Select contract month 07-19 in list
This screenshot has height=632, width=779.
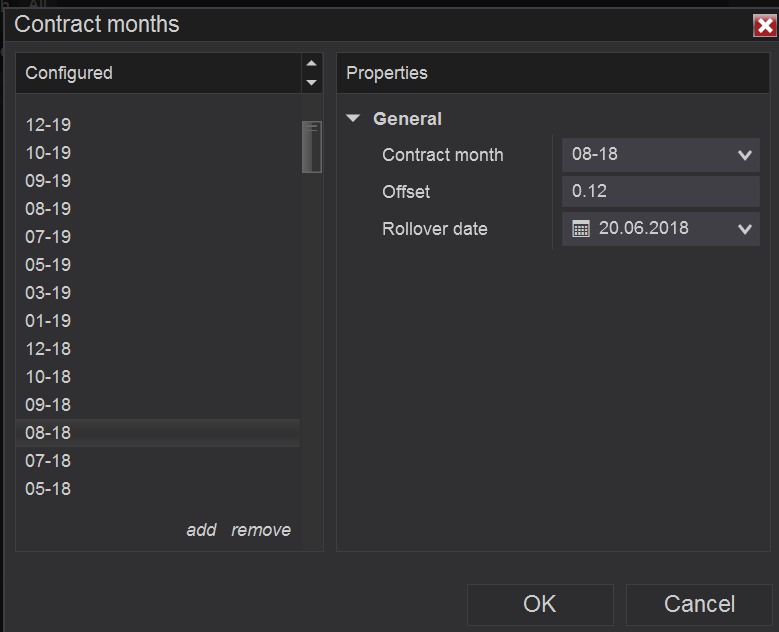tap(48, 237)
